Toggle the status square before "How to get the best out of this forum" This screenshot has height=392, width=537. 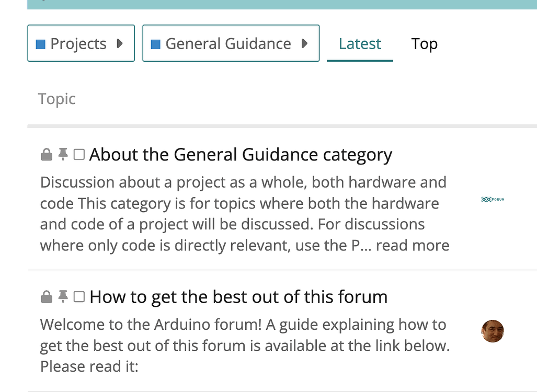(x=79, y=296)
